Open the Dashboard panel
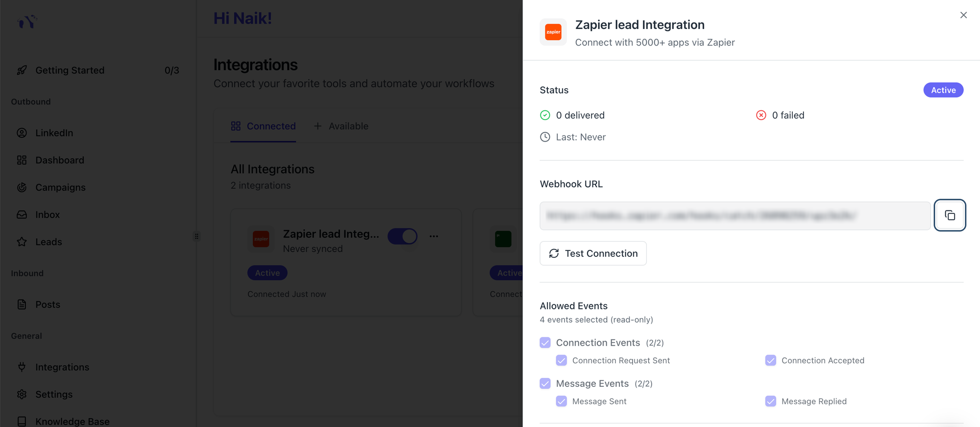980x427 pixels. (60, 160)
